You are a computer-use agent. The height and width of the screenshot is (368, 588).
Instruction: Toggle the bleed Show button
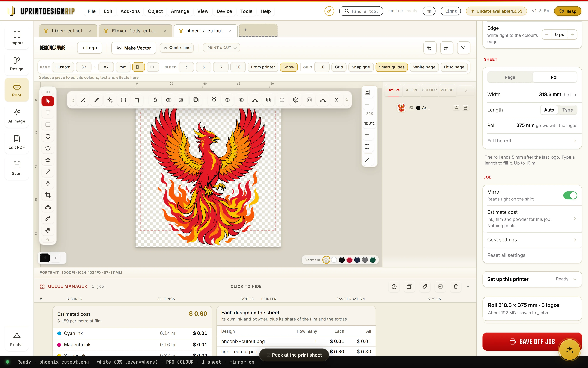[x=289, y=67]
